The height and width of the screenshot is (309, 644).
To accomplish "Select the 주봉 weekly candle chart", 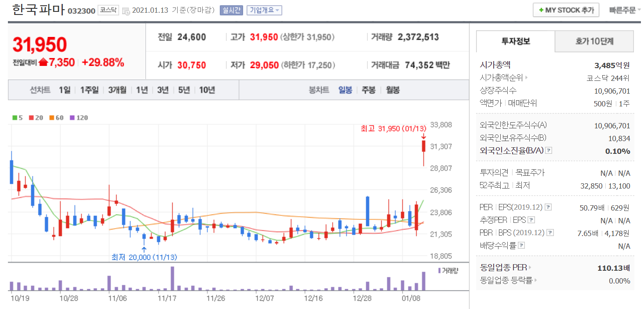I will click(x=368, y=90).
